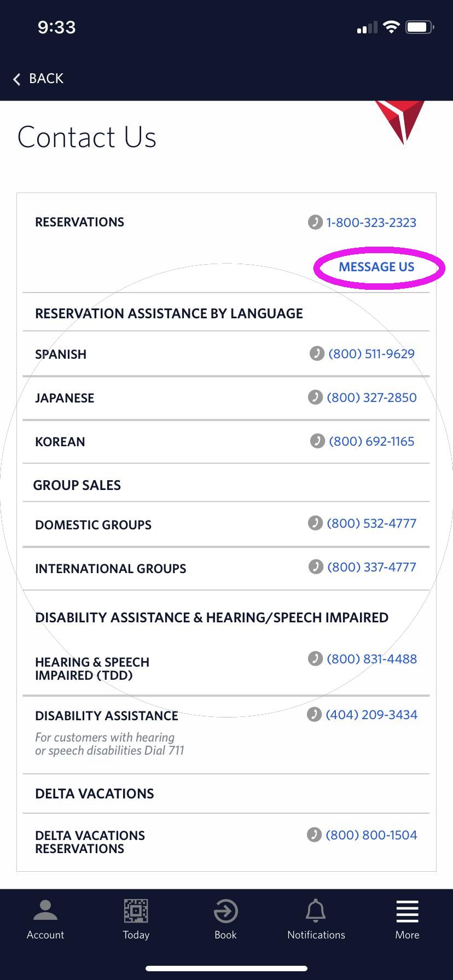Open the Today scanner icon

coord(136,910)
